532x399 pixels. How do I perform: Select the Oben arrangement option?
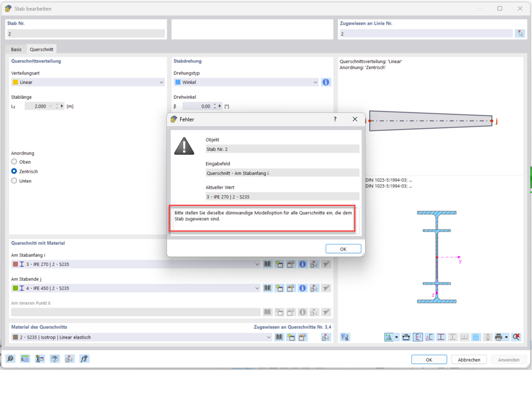pos(14,162)
